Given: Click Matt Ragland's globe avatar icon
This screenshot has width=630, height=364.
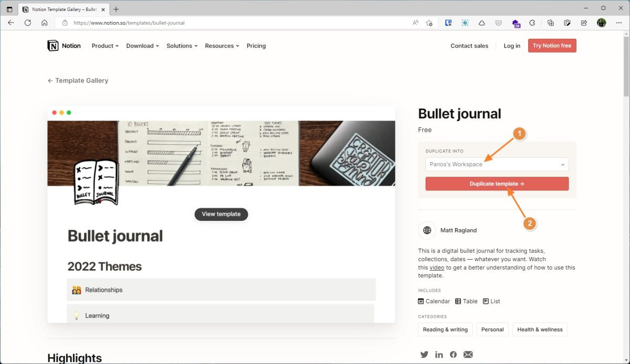Looking at the screenshot, I should coord(427,230).
